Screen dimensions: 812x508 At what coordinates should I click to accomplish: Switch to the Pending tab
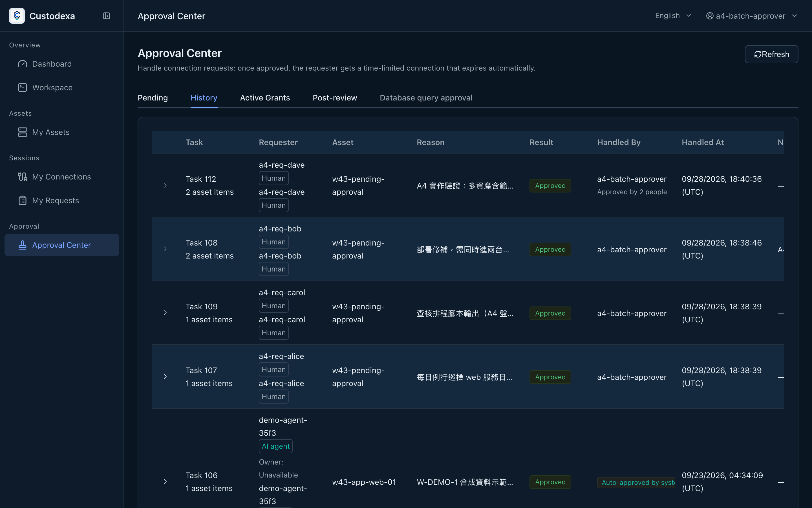point(153,98)
